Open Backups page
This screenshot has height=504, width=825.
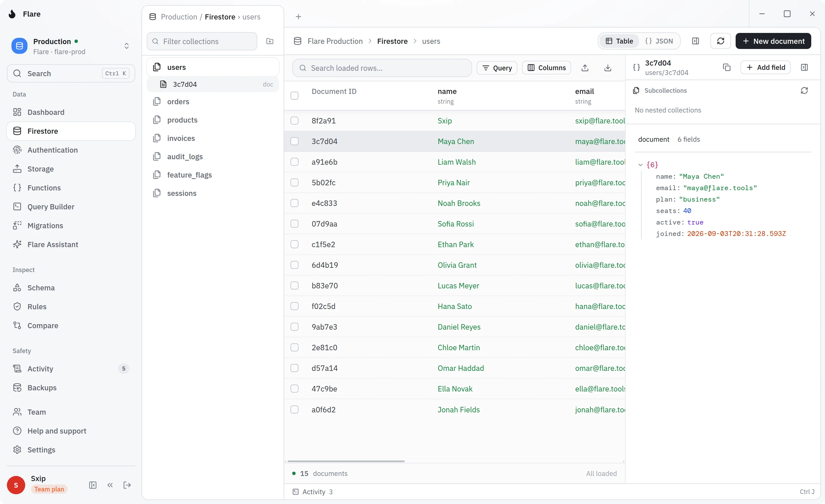[71, 387]
